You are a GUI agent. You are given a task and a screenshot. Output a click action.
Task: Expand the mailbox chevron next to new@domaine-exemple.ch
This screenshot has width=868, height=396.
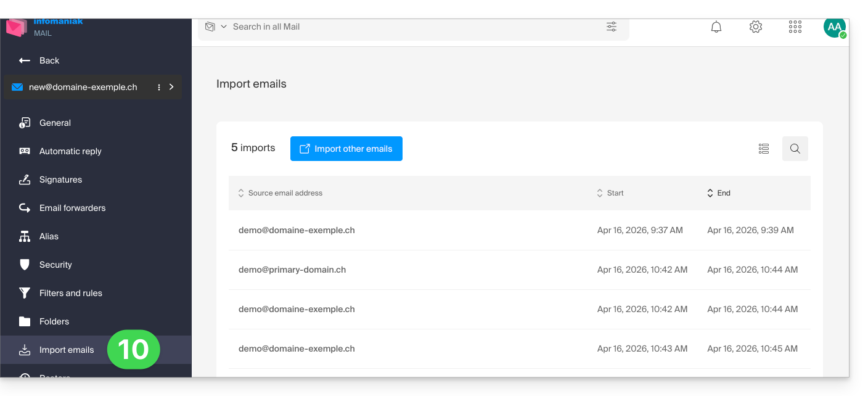point(171,88)
